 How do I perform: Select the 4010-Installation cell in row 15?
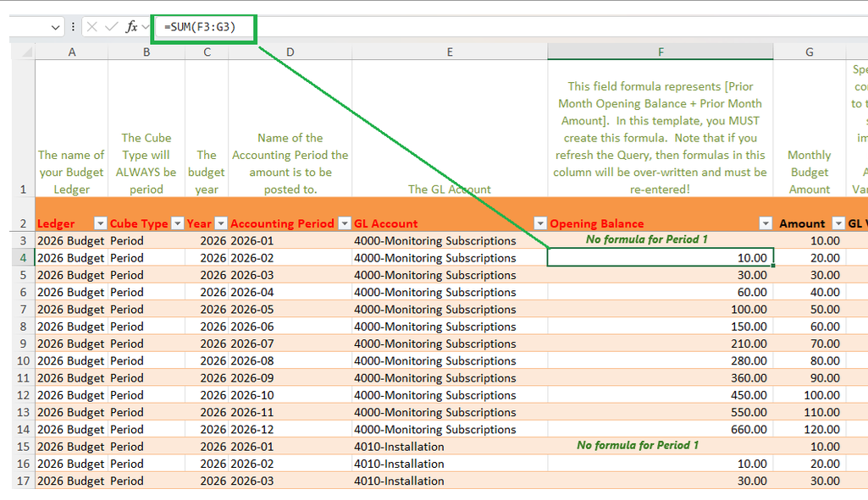pos(450,447)
